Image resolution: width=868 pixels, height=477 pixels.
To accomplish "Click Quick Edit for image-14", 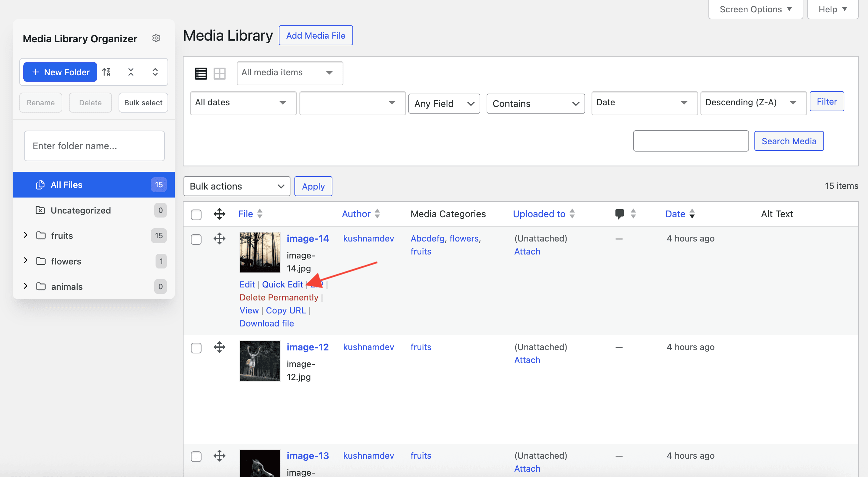I will click(282, 284).
